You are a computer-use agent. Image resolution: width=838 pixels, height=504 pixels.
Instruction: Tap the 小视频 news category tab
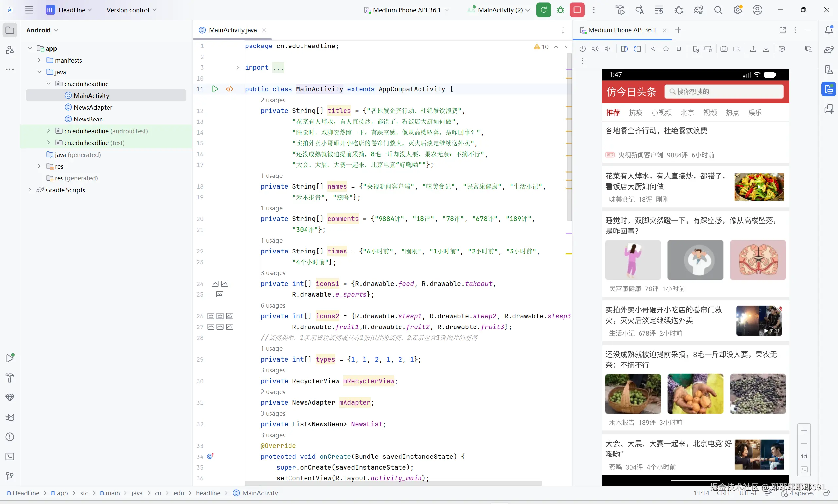[661, 112]
